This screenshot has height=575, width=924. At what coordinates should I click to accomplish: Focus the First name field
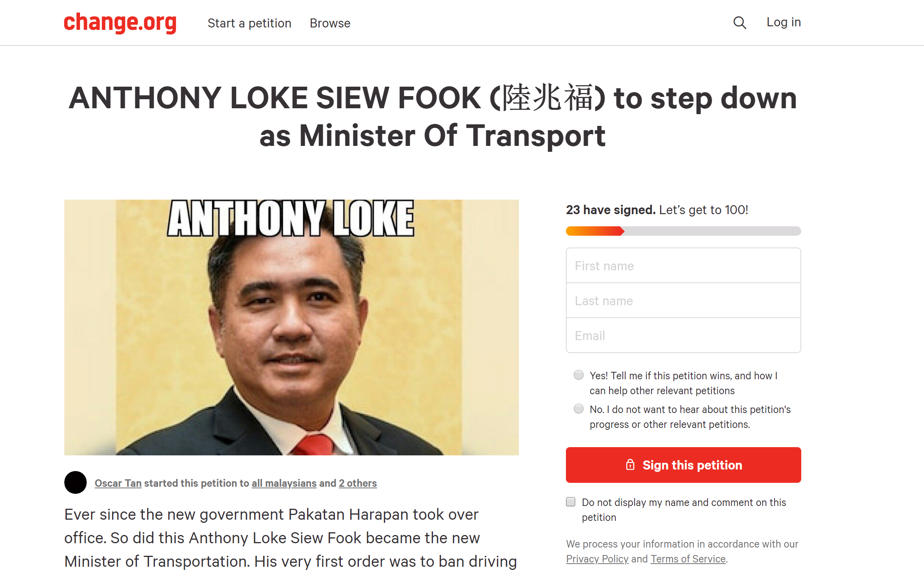(x=683, y=266)
